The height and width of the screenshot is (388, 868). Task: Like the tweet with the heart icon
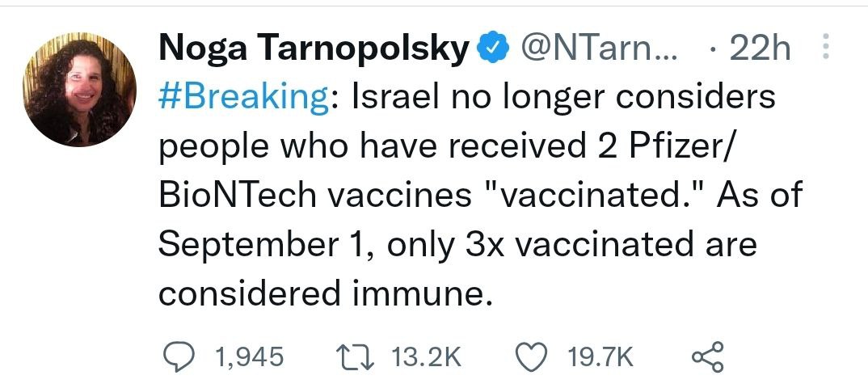[x=532, y=357]
